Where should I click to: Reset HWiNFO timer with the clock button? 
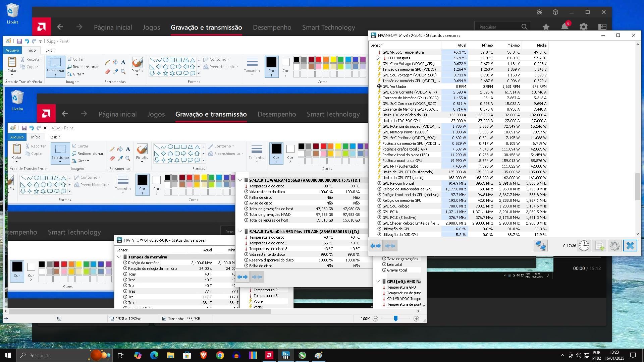[584, 246]
